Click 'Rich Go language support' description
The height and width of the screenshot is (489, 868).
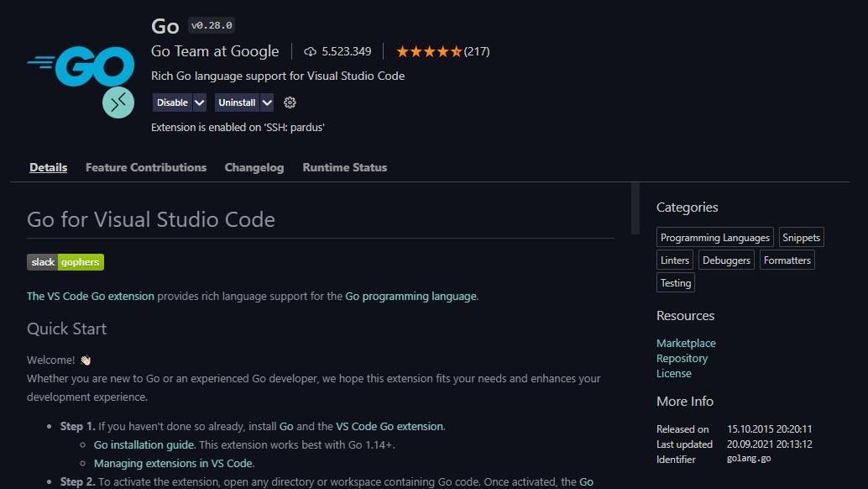click(x=278, y=76)
